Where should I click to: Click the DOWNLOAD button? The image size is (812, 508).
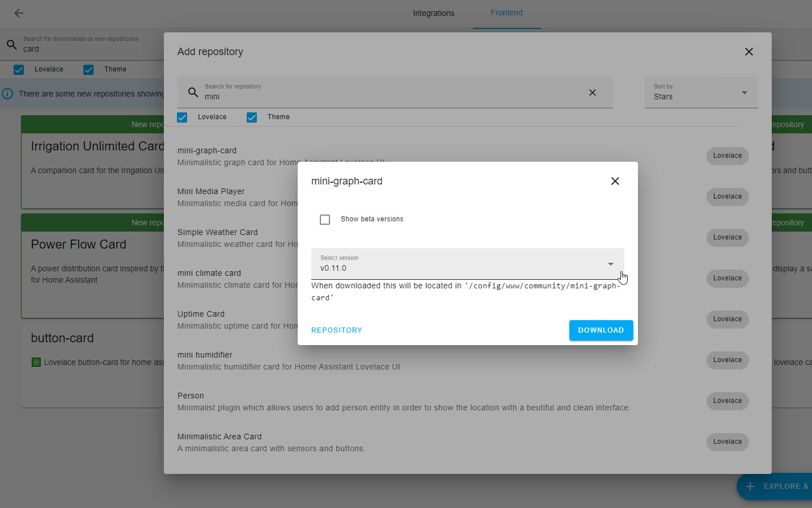tap(601, 330)
